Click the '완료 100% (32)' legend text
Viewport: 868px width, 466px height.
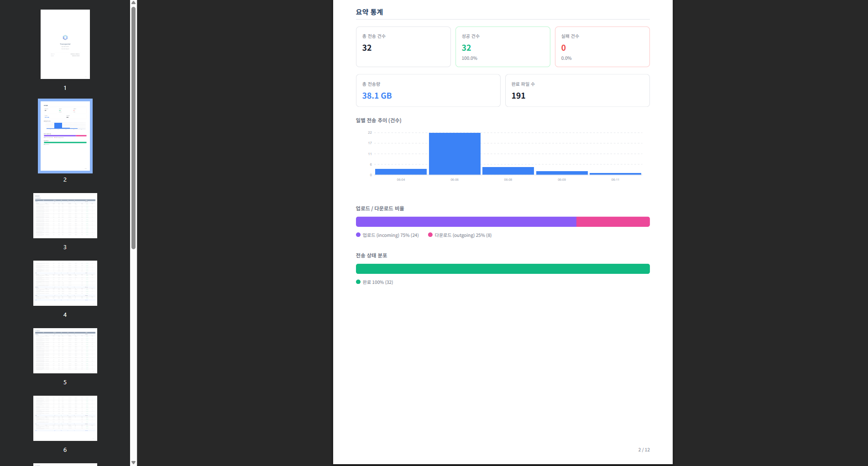pos(377,283)
